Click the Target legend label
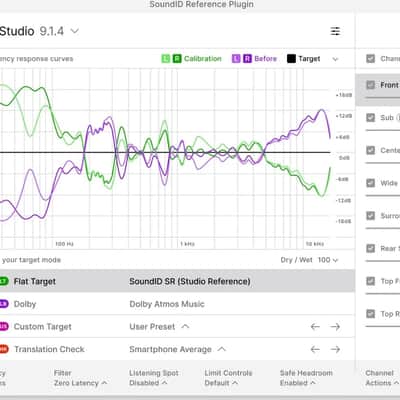400x400 pixels. click(x=309, y=59)
